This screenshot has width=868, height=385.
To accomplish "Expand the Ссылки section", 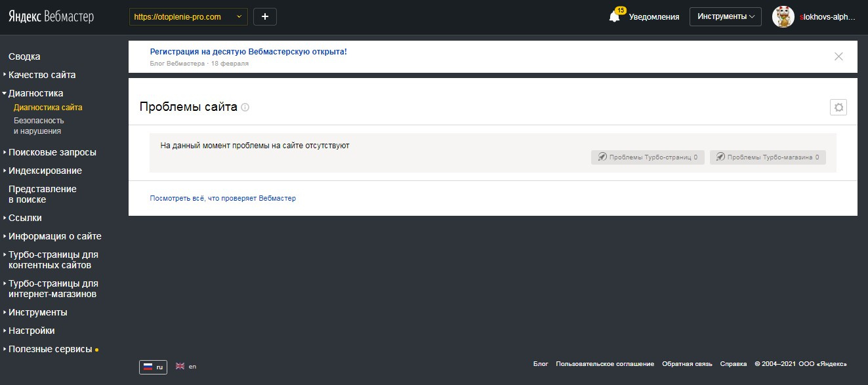I will pos(25,218).
